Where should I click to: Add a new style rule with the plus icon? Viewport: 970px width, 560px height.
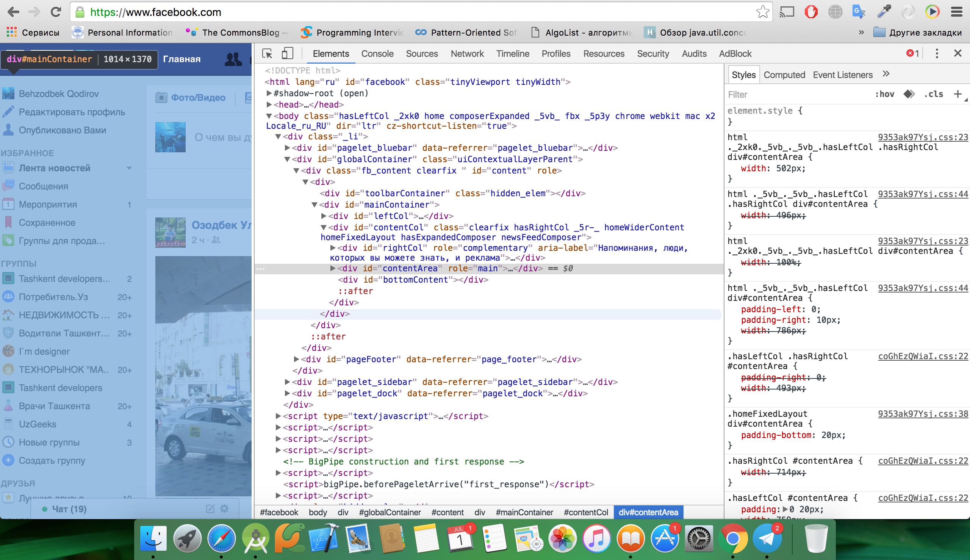pos(958,94)
